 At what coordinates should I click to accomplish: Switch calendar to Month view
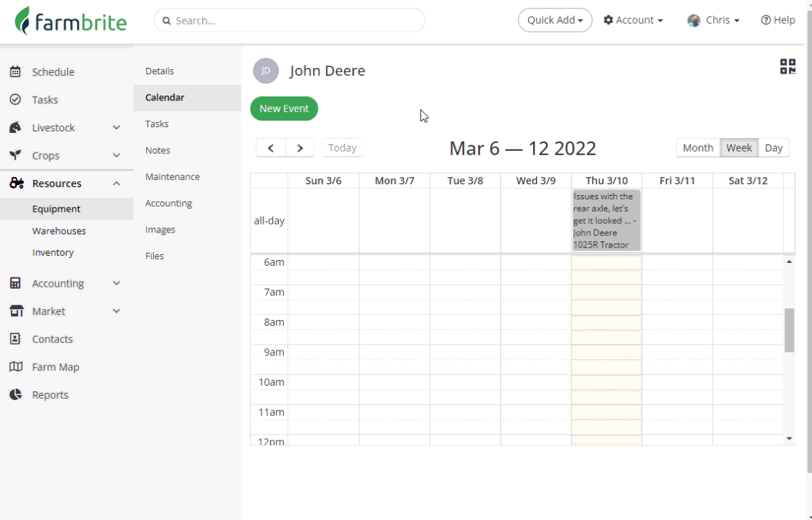tap(698, 148)
